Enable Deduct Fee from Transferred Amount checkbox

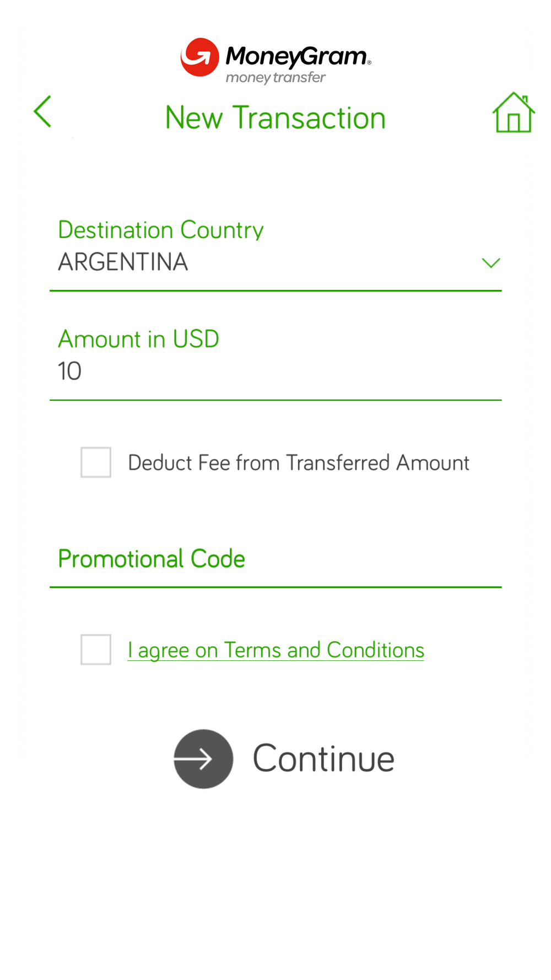tap(96, 462)
